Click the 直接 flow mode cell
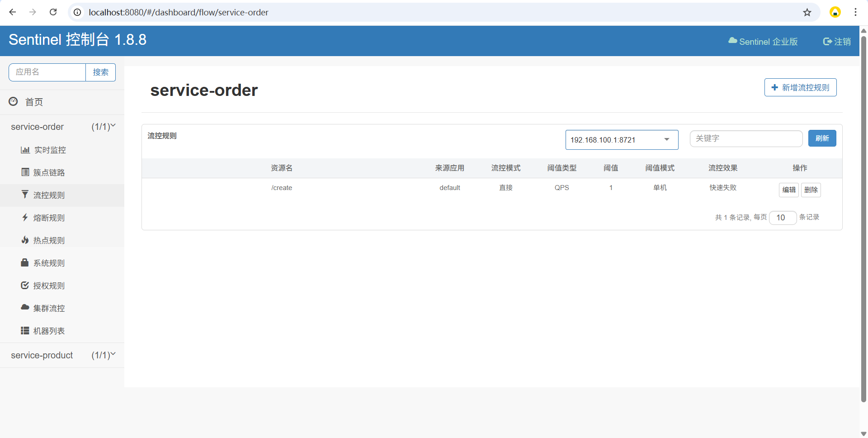 [x=506, y=188]
